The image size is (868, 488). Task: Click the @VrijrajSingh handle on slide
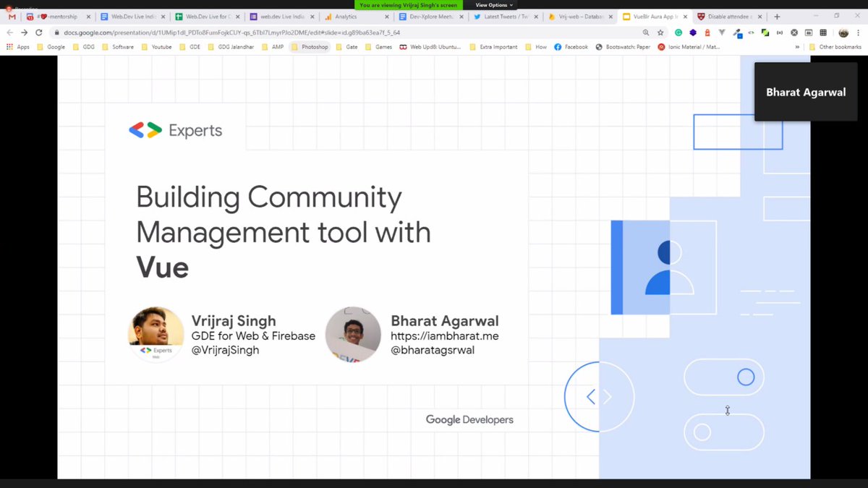click(x=225, y=350)
